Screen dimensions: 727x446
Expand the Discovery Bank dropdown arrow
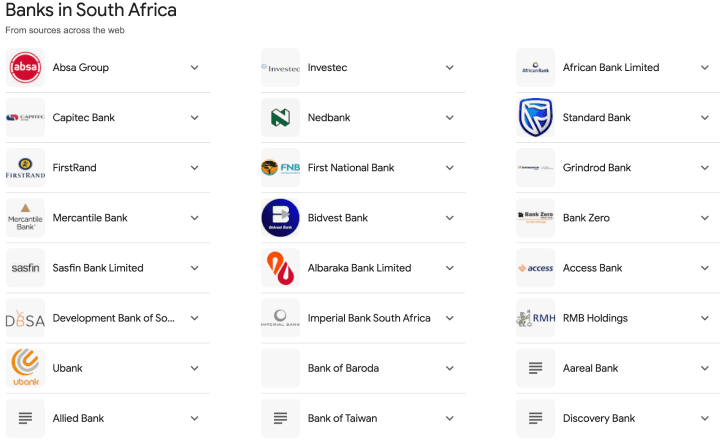point(705,418)
